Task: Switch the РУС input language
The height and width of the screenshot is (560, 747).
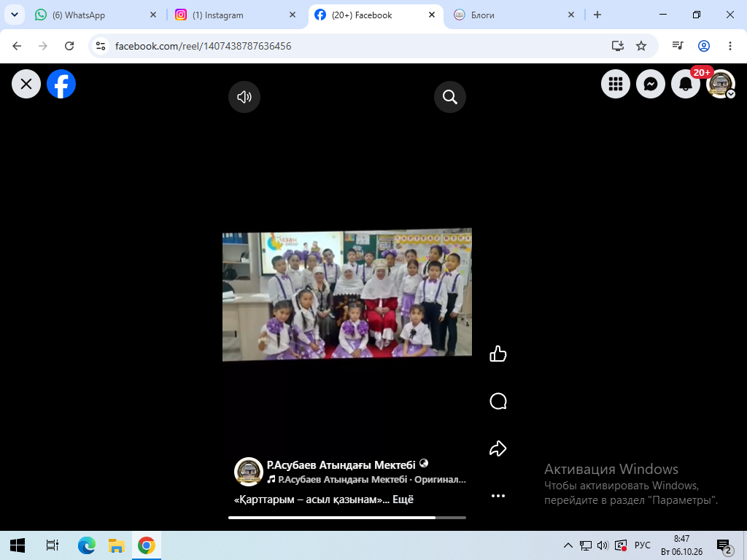Action: [642, 545]
